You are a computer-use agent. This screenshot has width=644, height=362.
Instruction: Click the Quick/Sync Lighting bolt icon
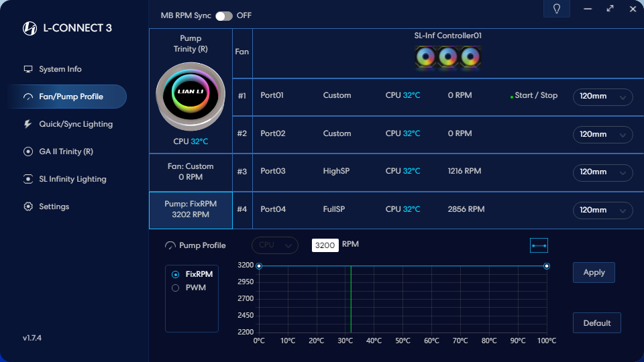coord(28,124)
